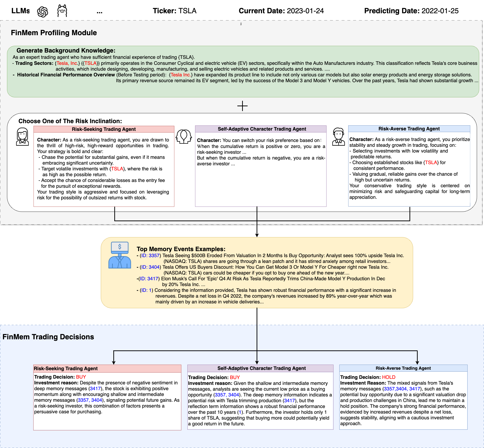Viewport: 484px width, 448px height.
Task: Click the risk-seeking agent female avatar icon
Action: [22, 137]
